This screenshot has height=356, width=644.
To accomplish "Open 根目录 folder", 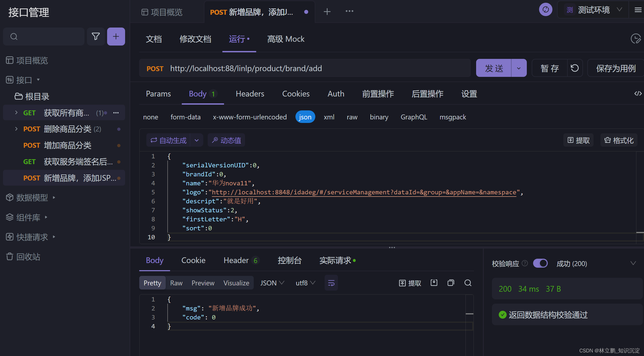I will [x=32, y=96].
